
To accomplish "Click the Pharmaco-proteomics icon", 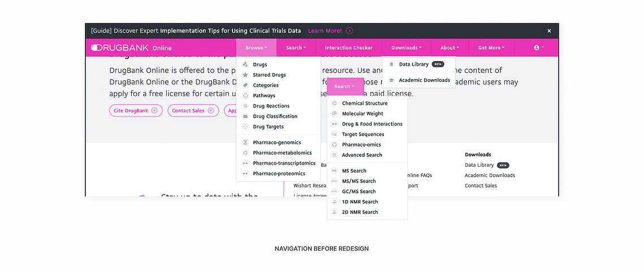I will (245, 174).
